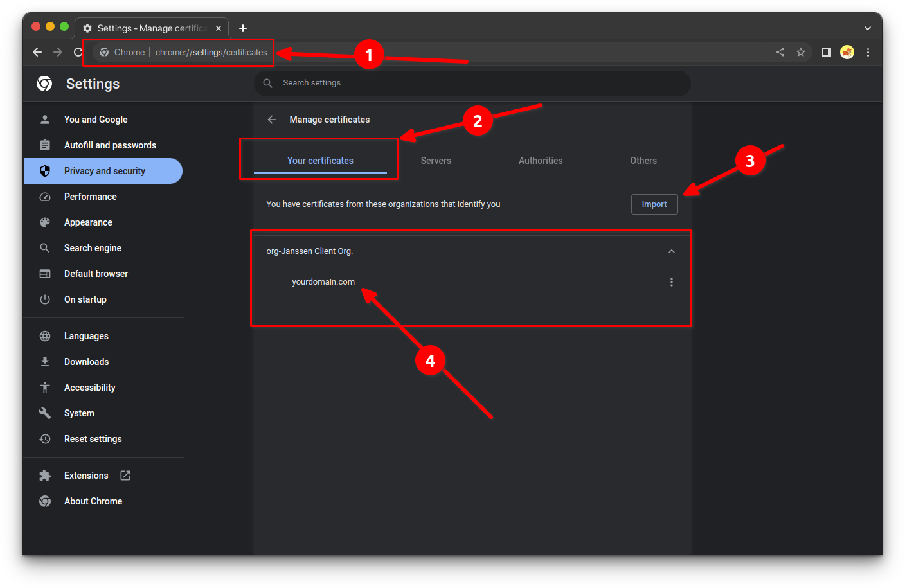The image size is (905, 588).
Task: Open Extensions in the sidebar
Action: tap(86, 476)
